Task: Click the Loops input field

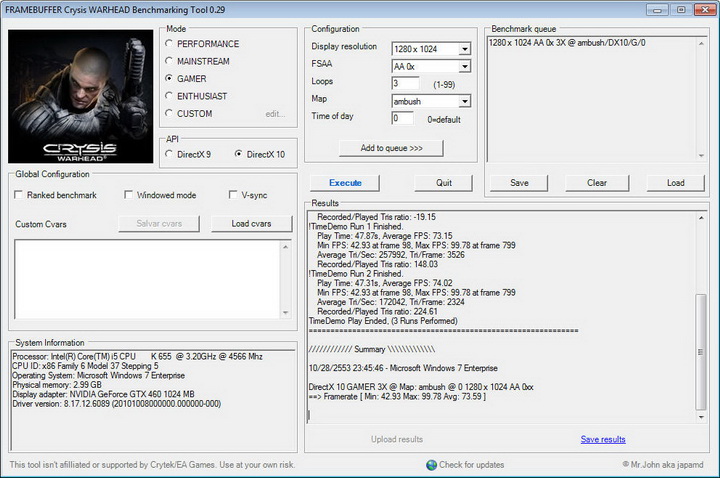Action: (x=405, y=84)
